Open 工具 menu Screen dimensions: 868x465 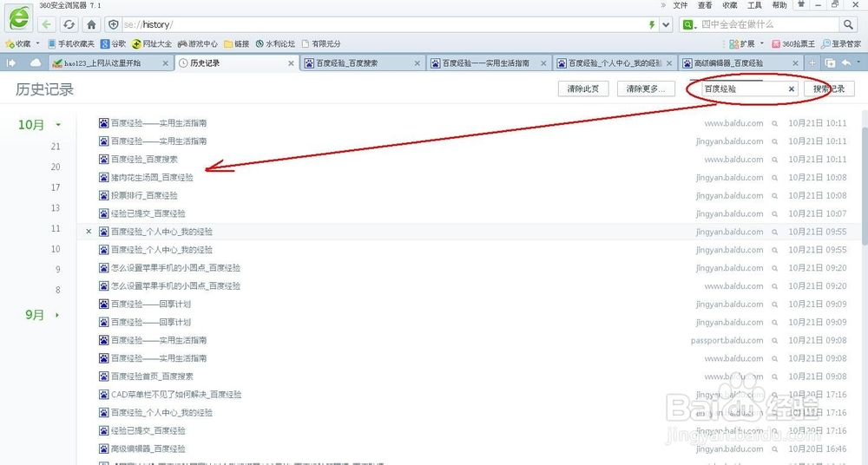pos(754,5)
